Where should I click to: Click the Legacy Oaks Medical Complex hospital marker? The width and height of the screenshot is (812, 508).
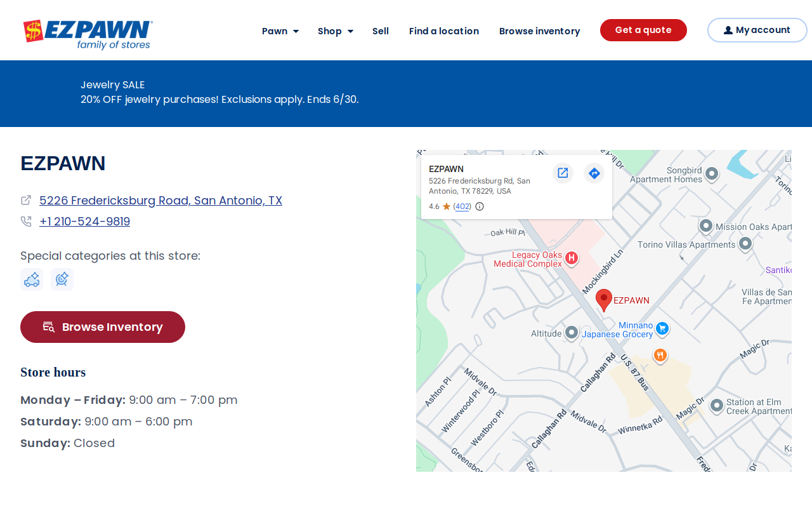coord(571,258)
